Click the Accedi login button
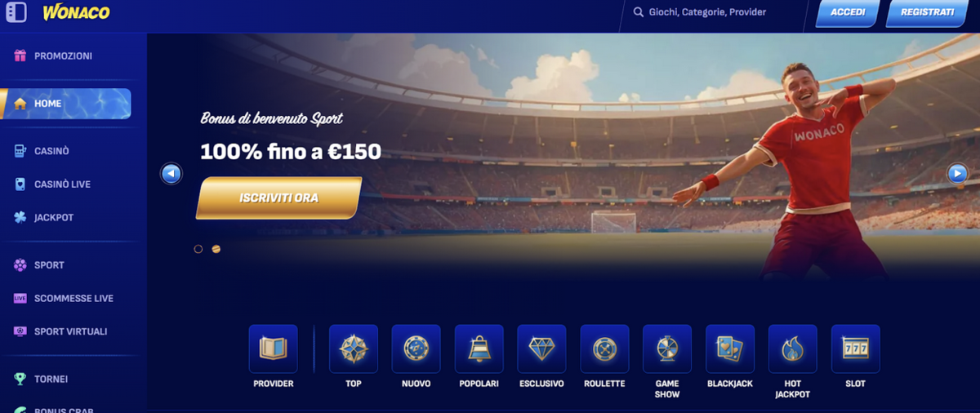 (848, 13)
